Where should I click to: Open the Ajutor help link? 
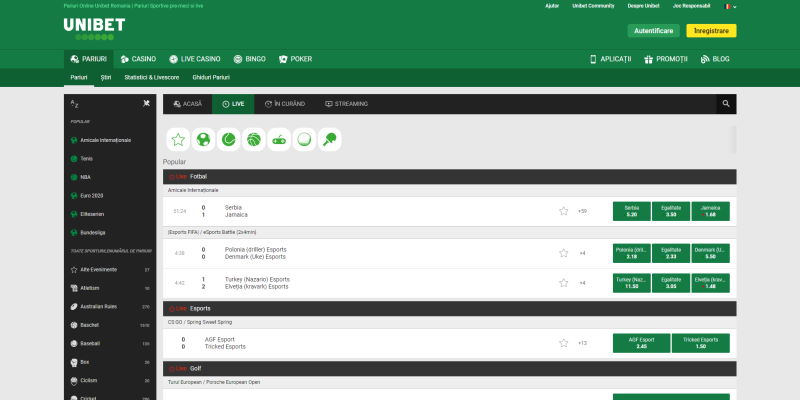point(552,6)
